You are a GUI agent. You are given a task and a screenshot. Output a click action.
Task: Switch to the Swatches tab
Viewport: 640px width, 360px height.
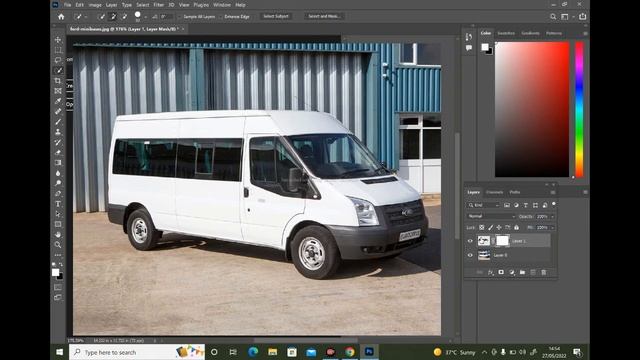506,33
